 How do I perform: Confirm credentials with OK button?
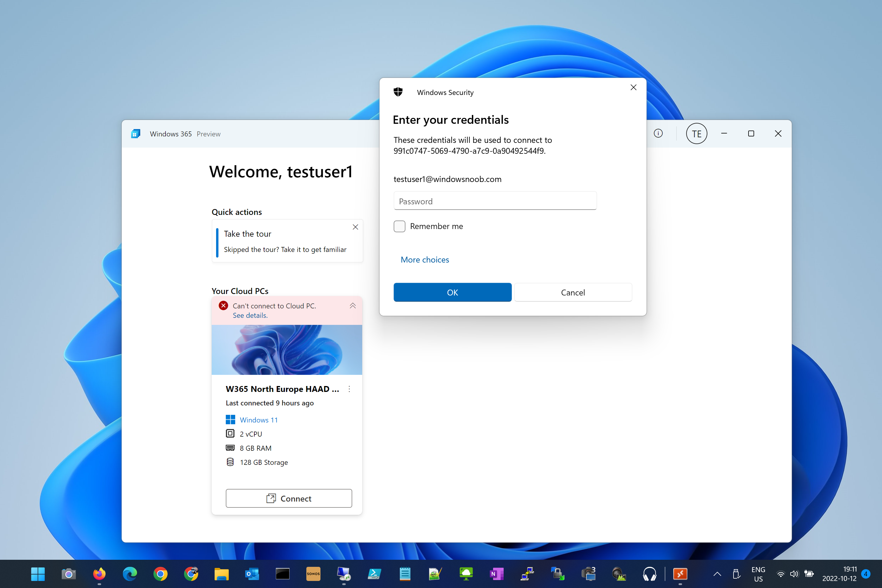pyautogui.click(x=452, y=292)
